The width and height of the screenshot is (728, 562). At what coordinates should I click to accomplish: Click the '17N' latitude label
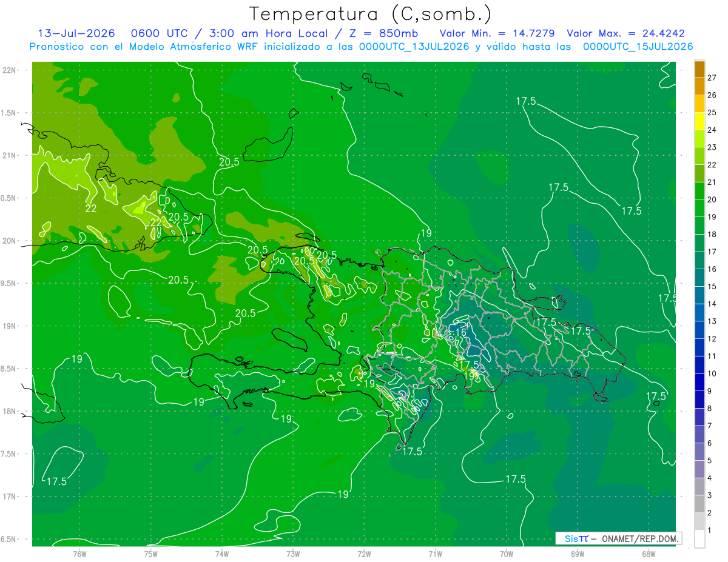point(10,497)
